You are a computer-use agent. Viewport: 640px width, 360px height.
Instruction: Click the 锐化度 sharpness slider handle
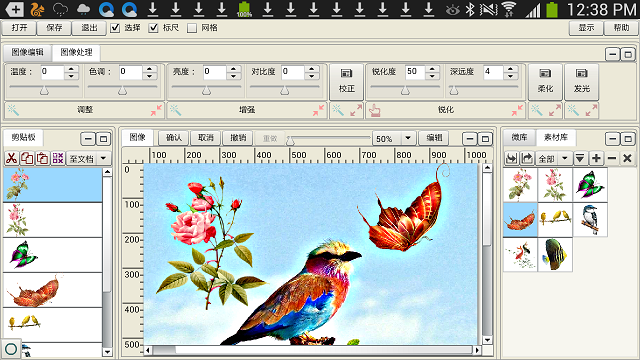(405, 91)
